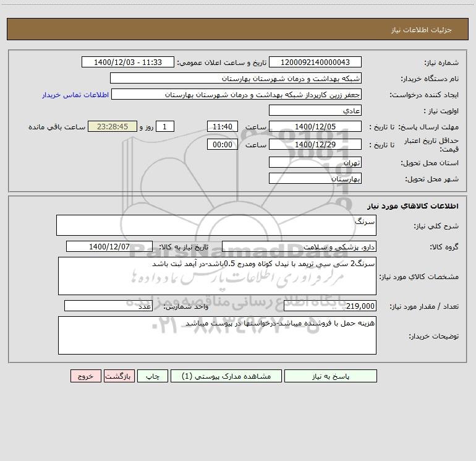Click the پاسخ به نیاز button
The height and width of the screenshot is (461, 476).
point(331,376)
